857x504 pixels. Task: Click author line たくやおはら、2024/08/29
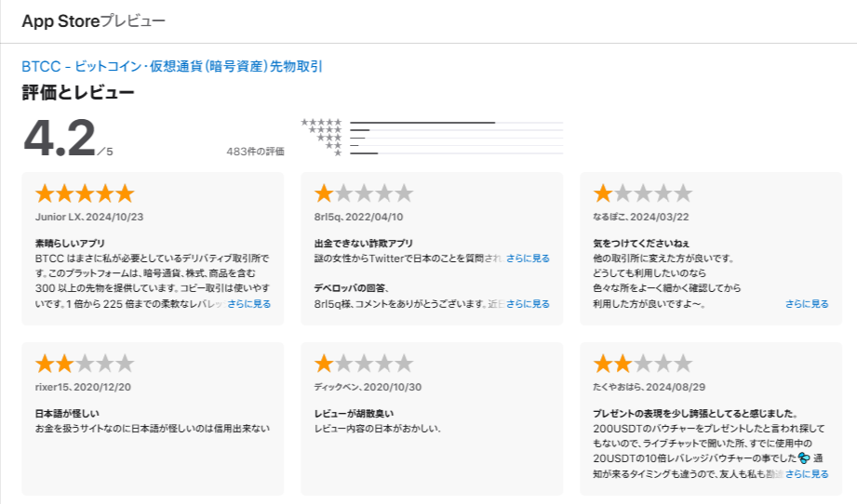pyautogui.click(x=649, y=387)
